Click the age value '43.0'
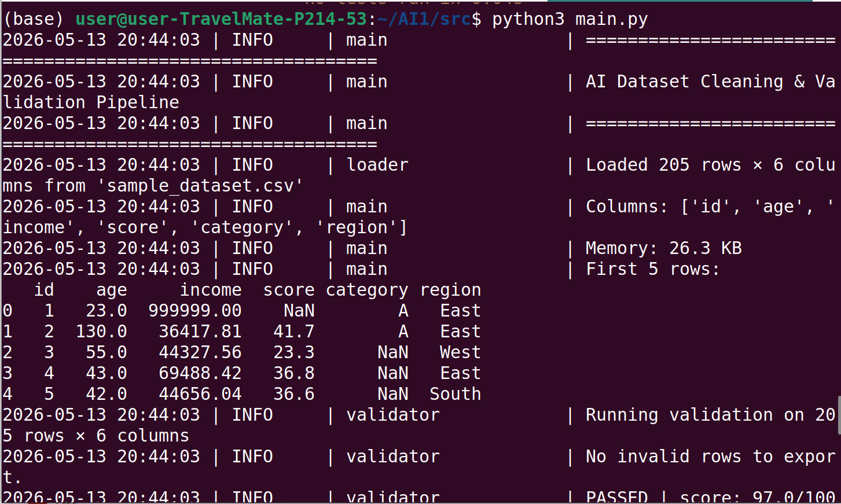841x504 pixels. (x=106, y=373)
